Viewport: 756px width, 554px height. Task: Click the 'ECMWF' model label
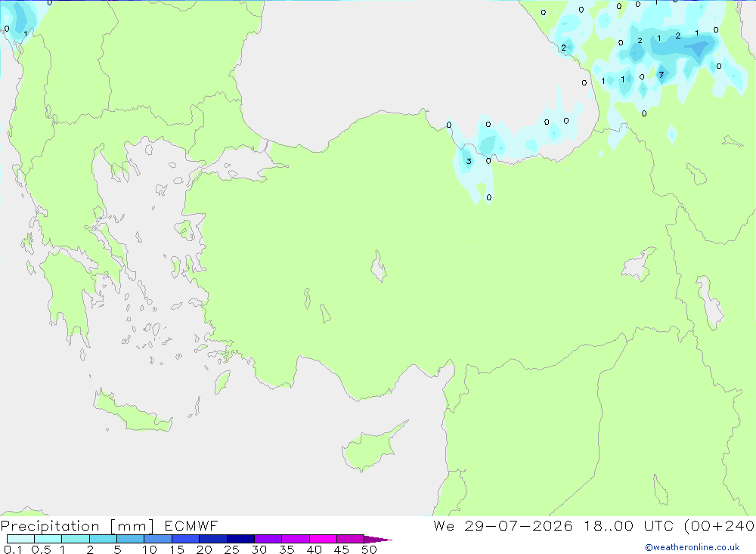(191, 525)
